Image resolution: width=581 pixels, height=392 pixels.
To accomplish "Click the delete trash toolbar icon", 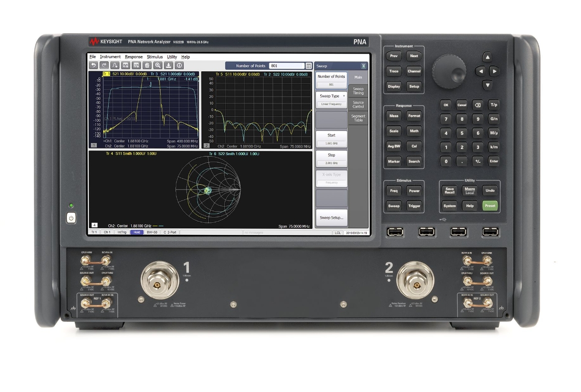I will click(147, 65).
